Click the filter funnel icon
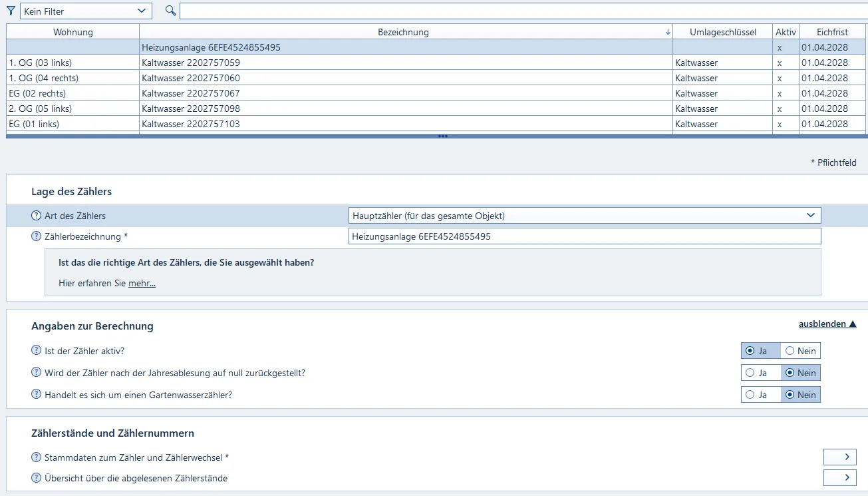The image size is (868, 496). (x=11, y=11)
